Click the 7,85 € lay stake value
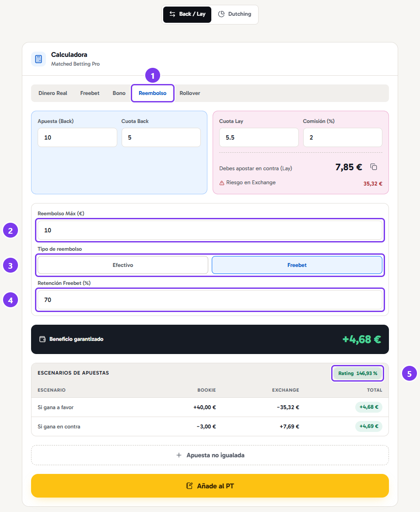The height and width of the screenshot is (512, 420). click(x=349, y=167)
